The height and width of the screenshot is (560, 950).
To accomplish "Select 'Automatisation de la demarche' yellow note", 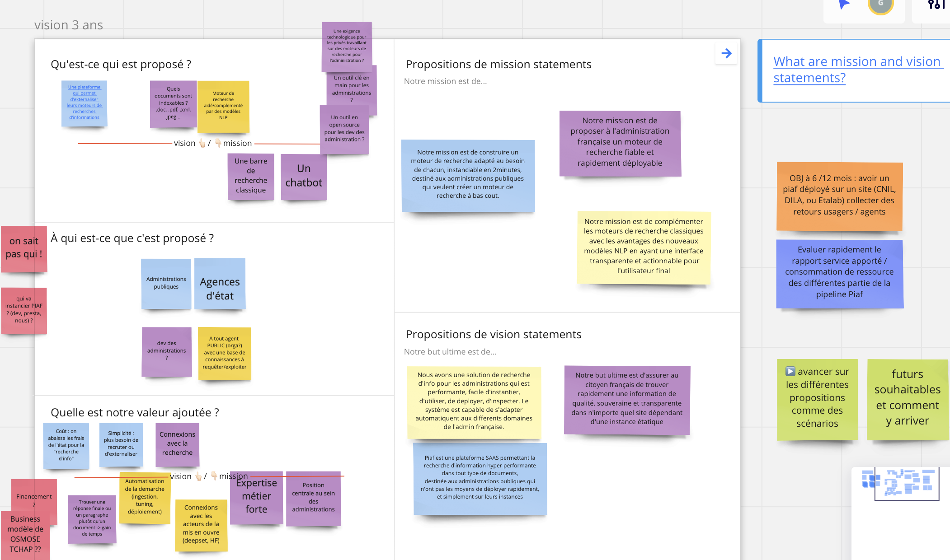I will coord(145,498).
